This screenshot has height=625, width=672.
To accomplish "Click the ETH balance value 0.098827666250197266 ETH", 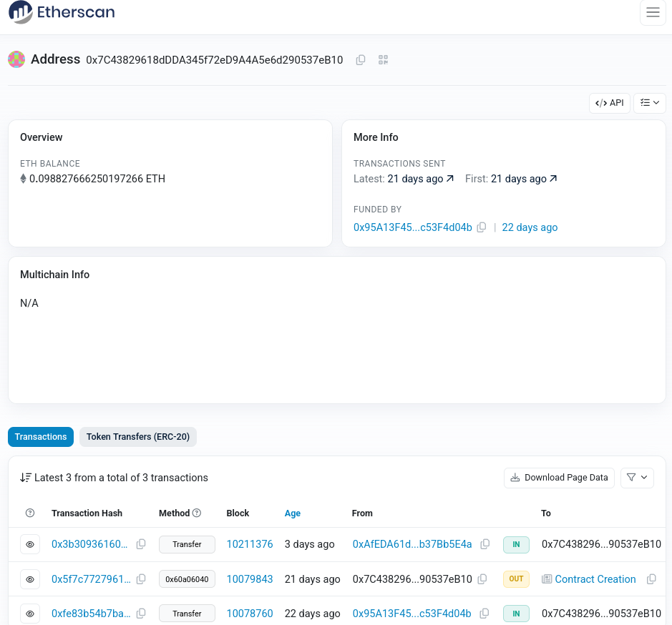I will (97, 179).
